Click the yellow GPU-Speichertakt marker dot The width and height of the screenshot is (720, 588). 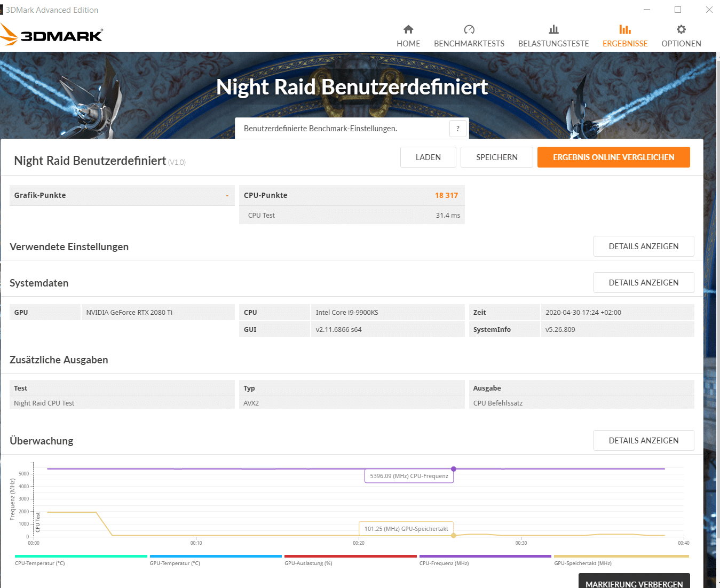tap(454, 535)
